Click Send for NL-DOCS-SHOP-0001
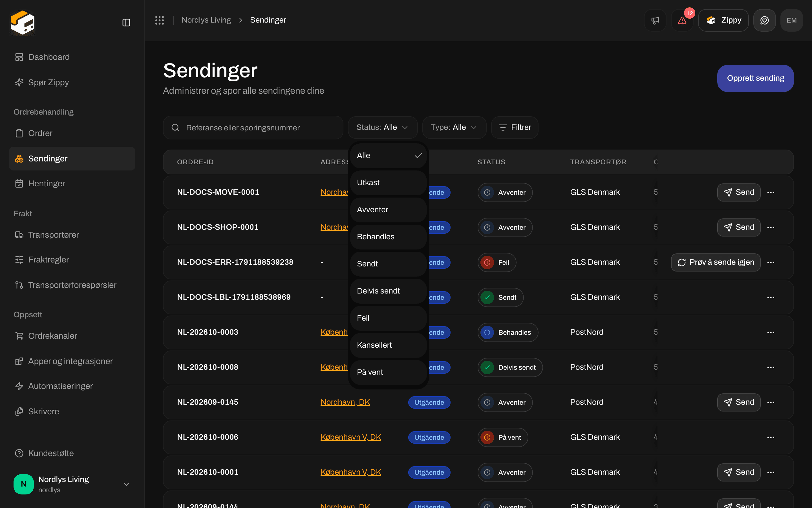 click(x=738, y=227)
